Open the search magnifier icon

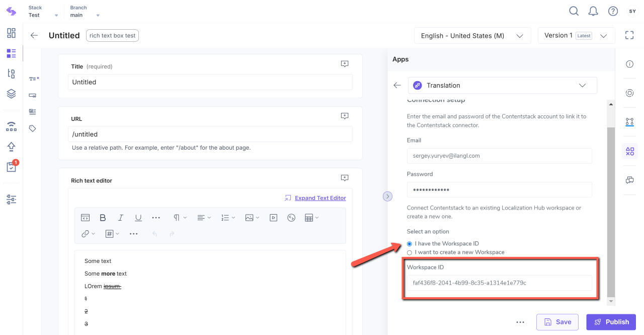574,11
